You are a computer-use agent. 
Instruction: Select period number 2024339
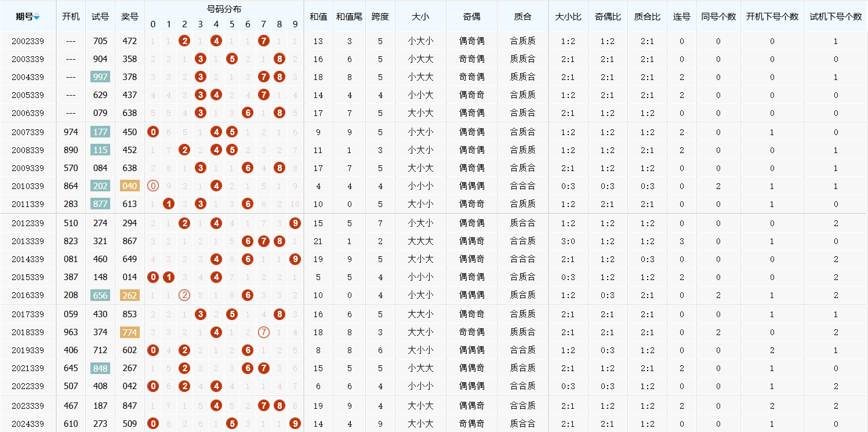pos(28,424)
